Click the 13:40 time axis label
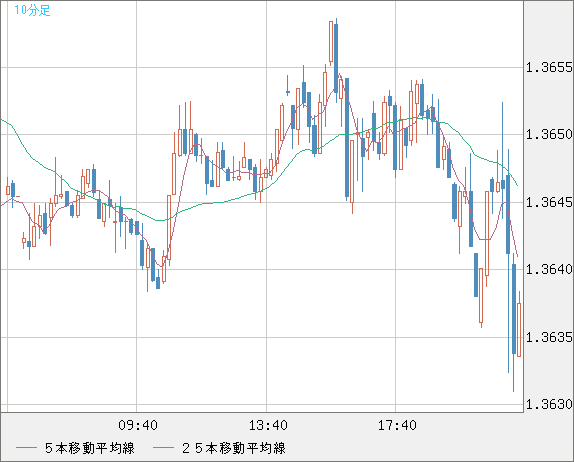574x462 pixels. [x=268, y=425]
